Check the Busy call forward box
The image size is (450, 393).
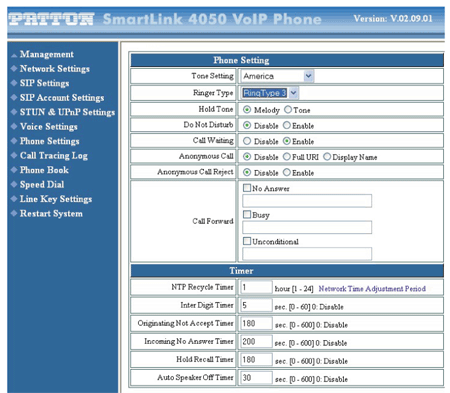click(247, 214)
